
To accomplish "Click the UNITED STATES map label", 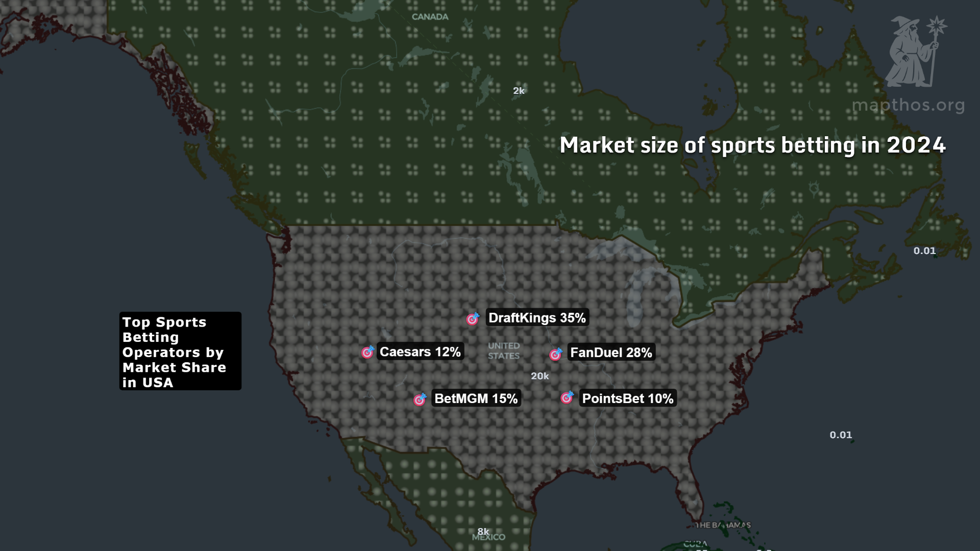I will tap(503, 352).
